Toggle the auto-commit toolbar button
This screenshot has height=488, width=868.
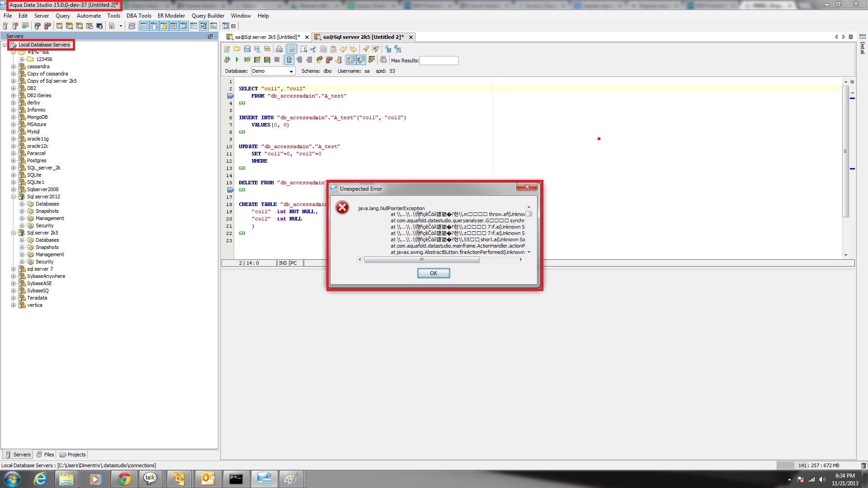[289, 60]
